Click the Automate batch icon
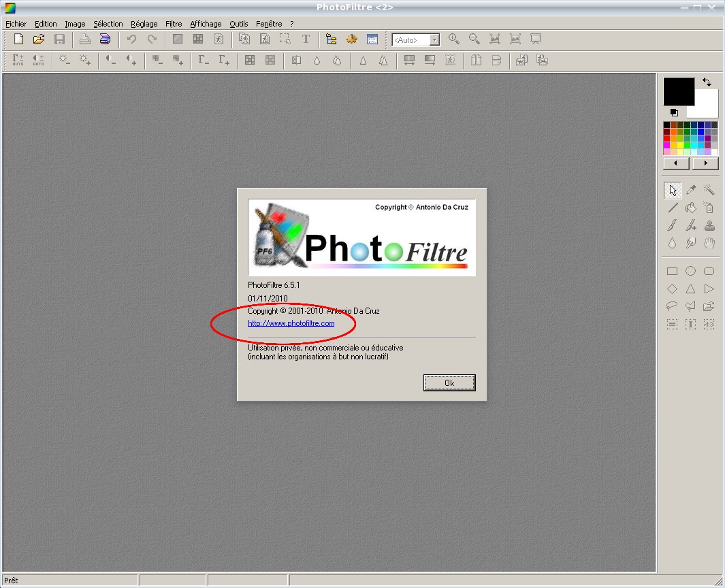 372,39
